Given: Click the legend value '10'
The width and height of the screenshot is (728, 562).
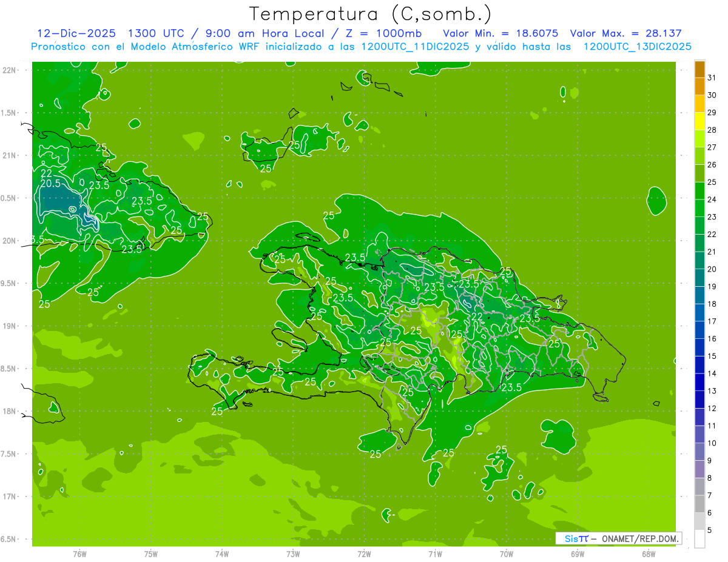Looking at the screenshot, I should 712,443.
